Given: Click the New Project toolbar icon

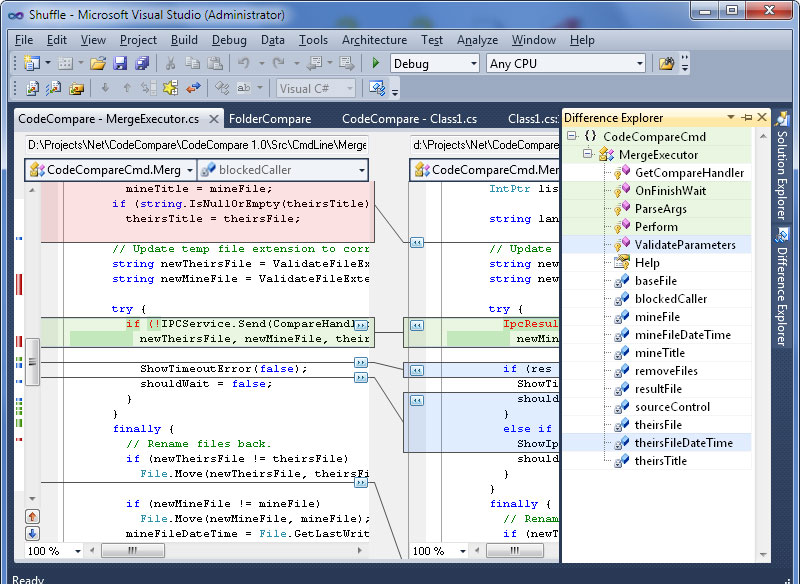Looking at the screenshot, I should point(32,63).
